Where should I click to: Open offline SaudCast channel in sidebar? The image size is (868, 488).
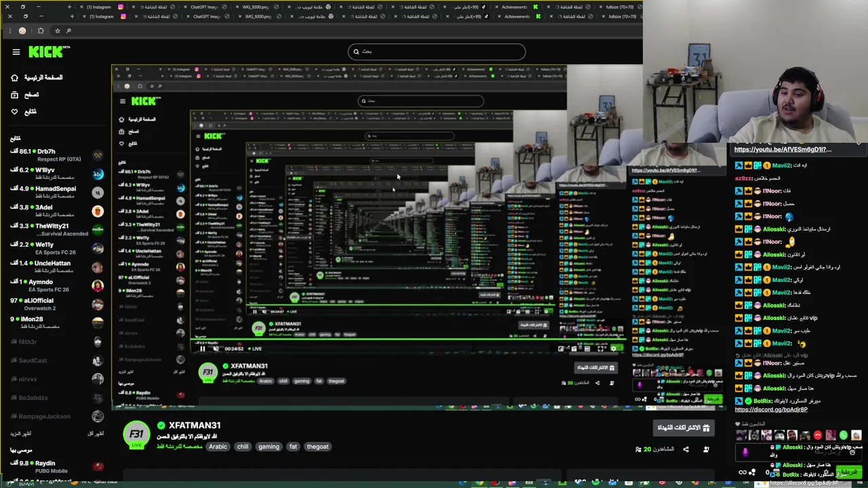(57, 361)
